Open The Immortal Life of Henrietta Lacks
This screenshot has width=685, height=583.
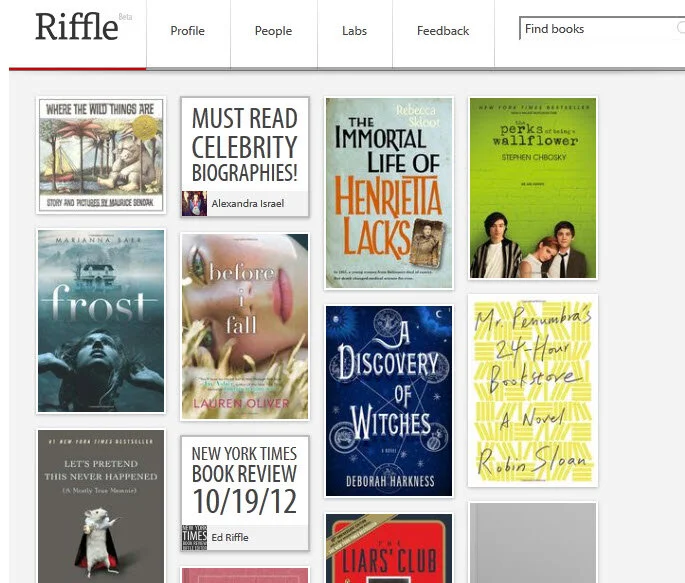coord(389,193)
